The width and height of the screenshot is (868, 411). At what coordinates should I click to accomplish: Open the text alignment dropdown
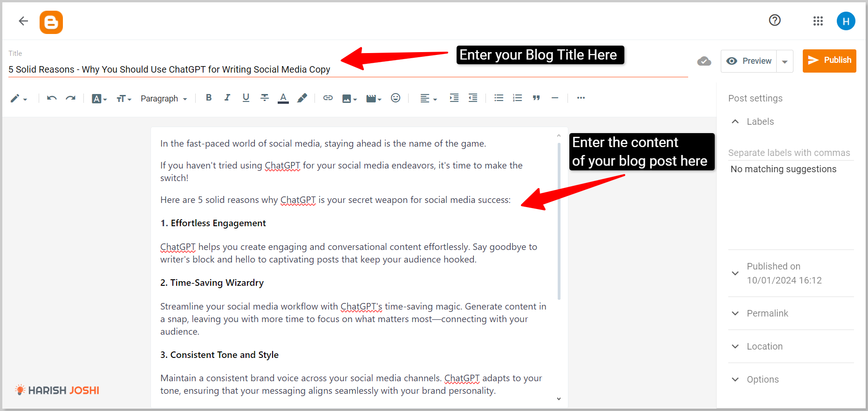pyautogui.click(x=428, y=99)
